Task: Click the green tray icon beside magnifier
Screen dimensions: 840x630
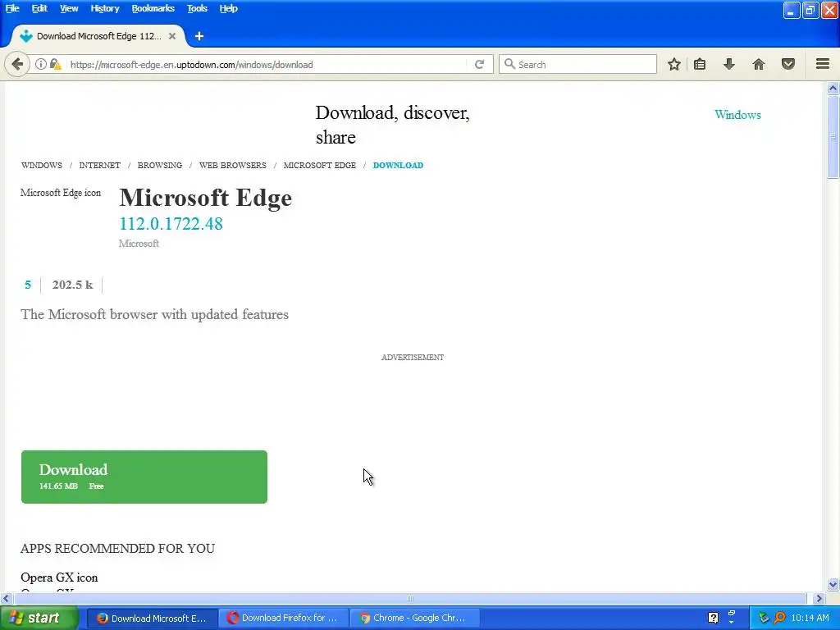Action: pos(764,618)
